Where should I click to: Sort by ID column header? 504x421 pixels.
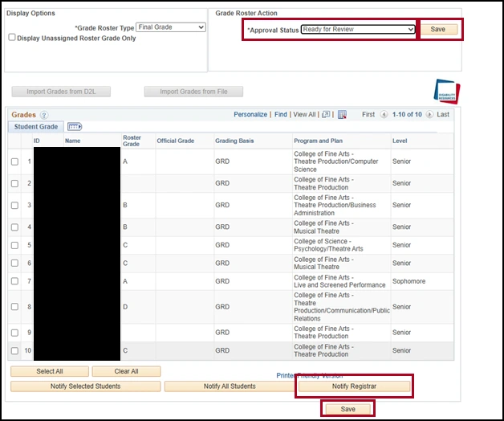click(x=37, y=141)
